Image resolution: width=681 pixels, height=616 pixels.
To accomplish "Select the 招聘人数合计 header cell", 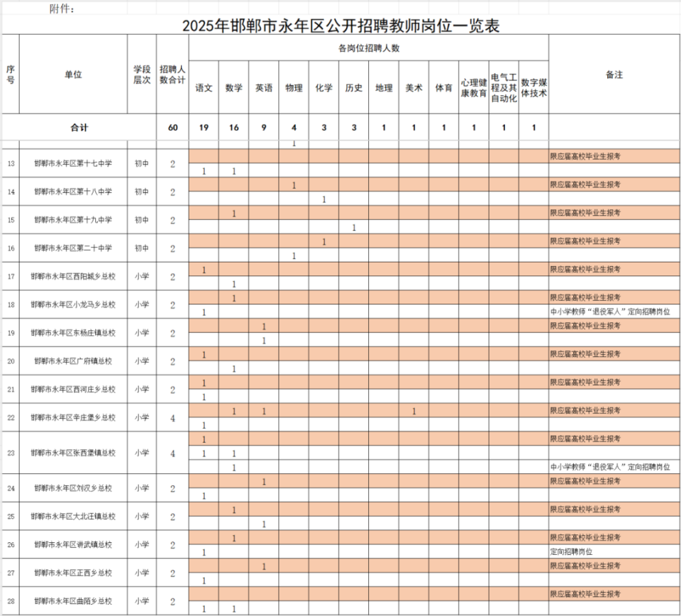I will [x=172, y=75].
